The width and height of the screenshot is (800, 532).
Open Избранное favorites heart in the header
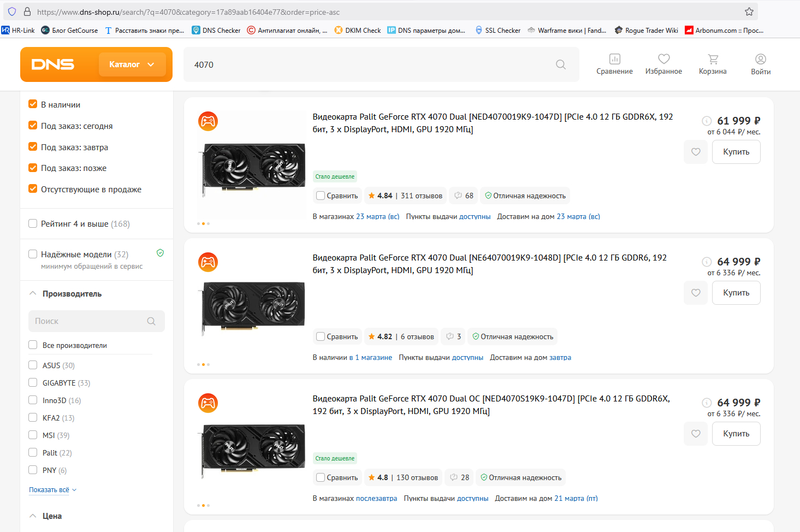pos(663,64)
